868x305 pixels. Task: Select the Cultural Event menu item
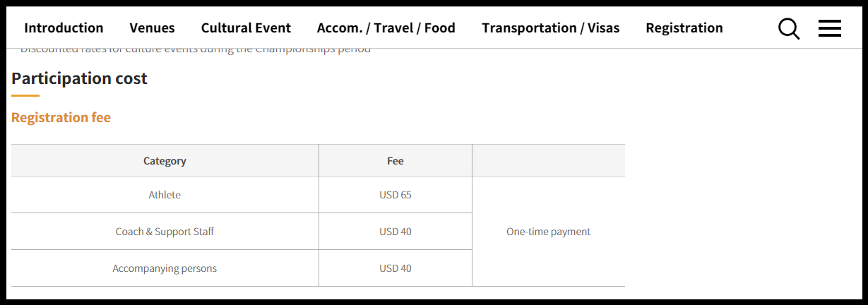click(x=246, y=28)
